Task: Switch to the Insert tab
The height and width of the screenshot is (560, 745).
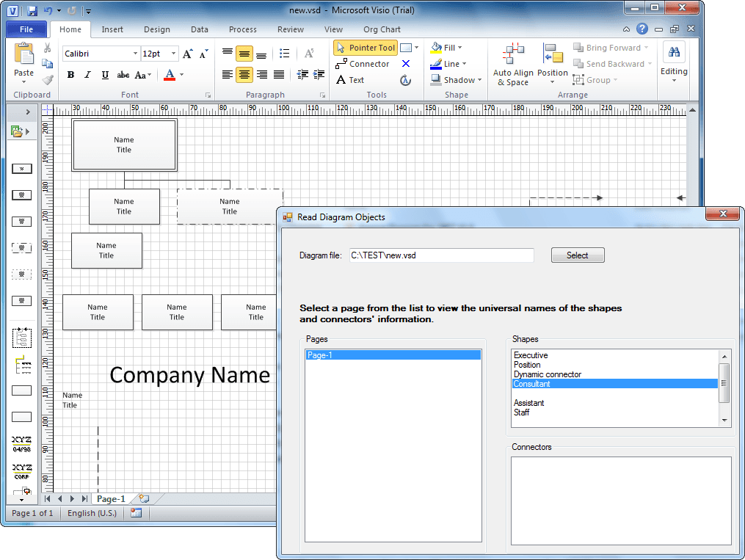Action: 112,29
